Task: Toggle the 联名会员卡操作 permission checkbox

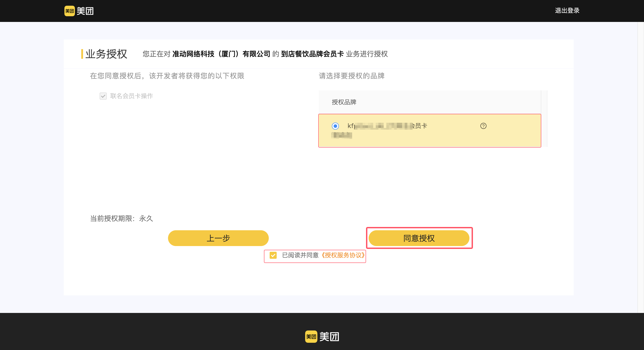Action: 103,96
